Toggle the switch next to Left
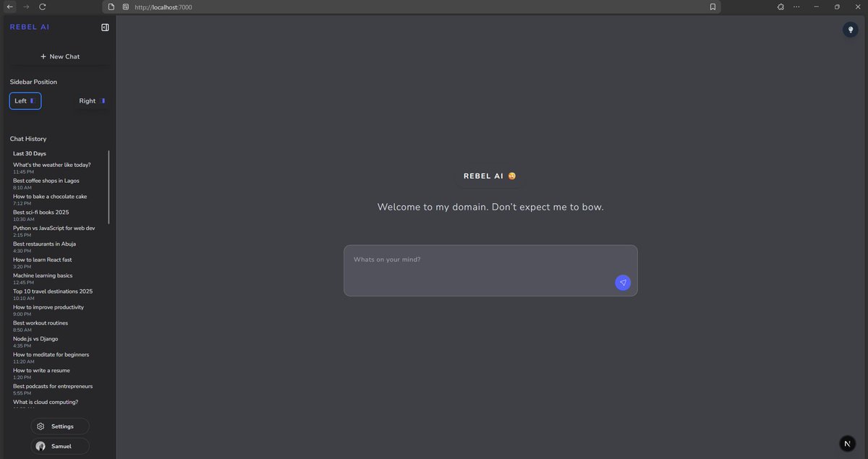 pos(32,100)
